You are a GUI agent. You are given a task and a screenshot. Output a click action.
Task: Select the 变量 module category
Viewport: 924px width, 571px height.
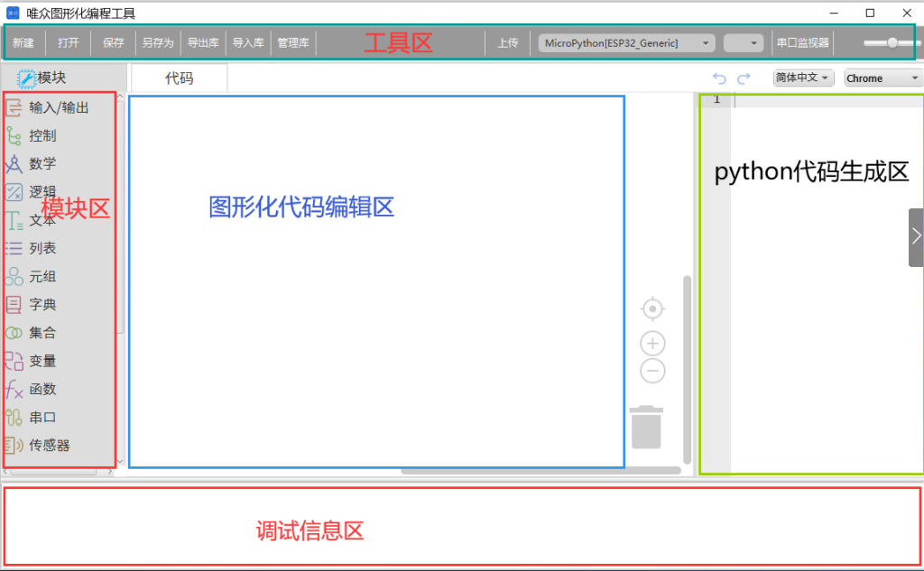pyautogui.click(x=42, y=361)
